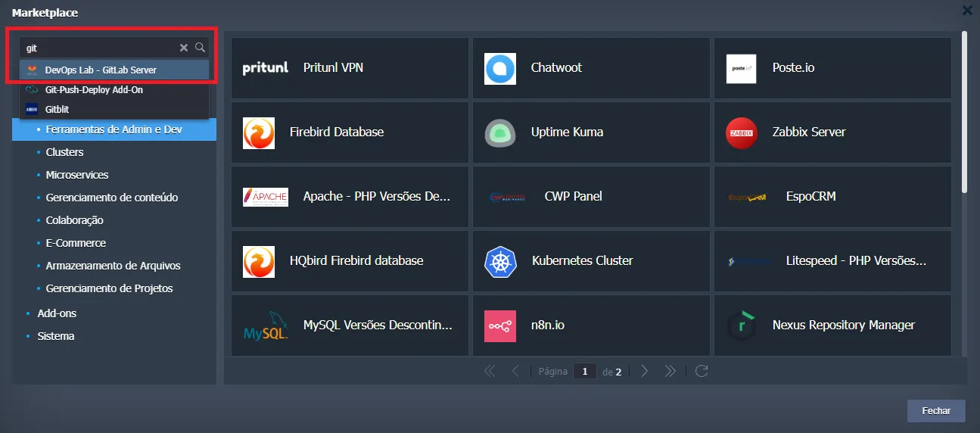The image size is (980, 433).
Task: Click the Fechar button
Action: point(936,410)
